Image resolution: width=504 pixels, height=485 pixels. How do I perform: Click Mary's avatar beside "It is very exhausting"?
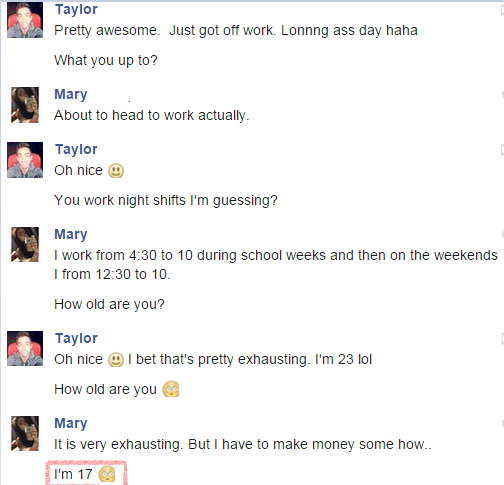pos(25,433)
